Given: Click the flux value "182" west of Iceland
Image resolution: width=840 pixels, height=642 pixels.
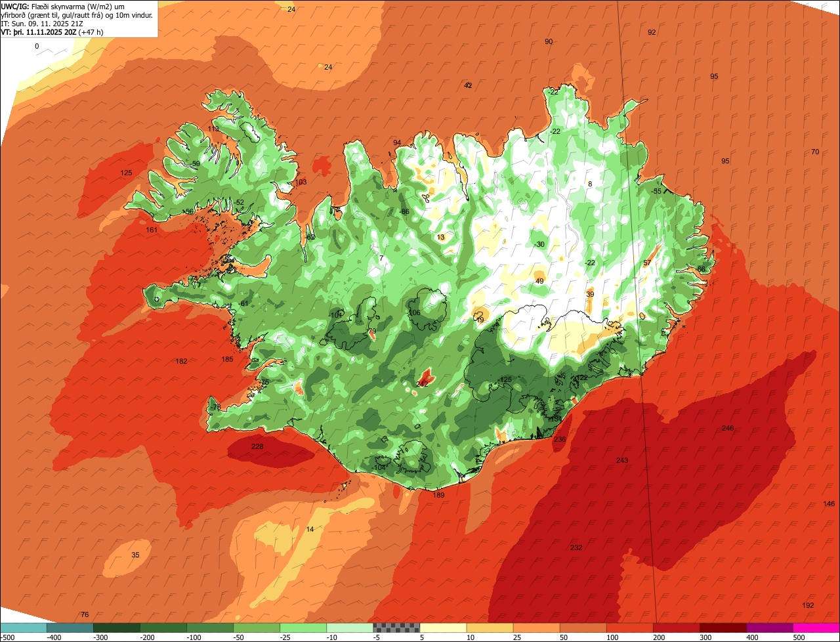Looking at the screenshot, I should pos(182,361).
